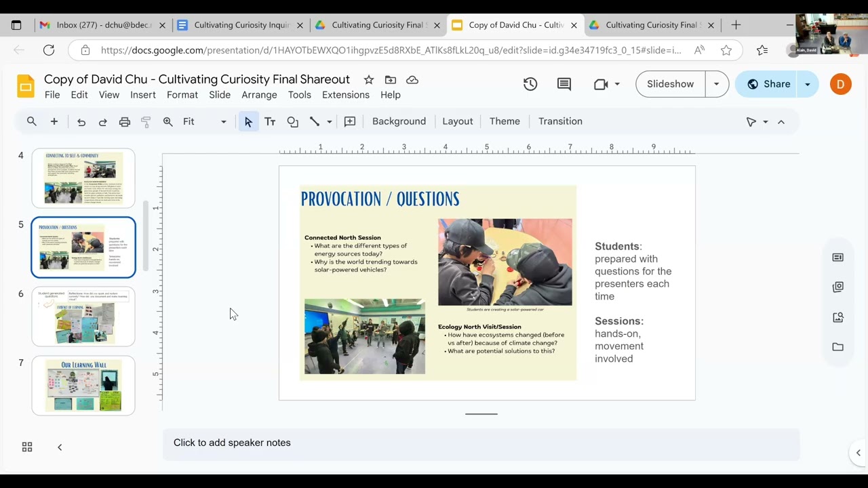Star this presentation
The image size is (868, 488).
(x=369, y=80)
